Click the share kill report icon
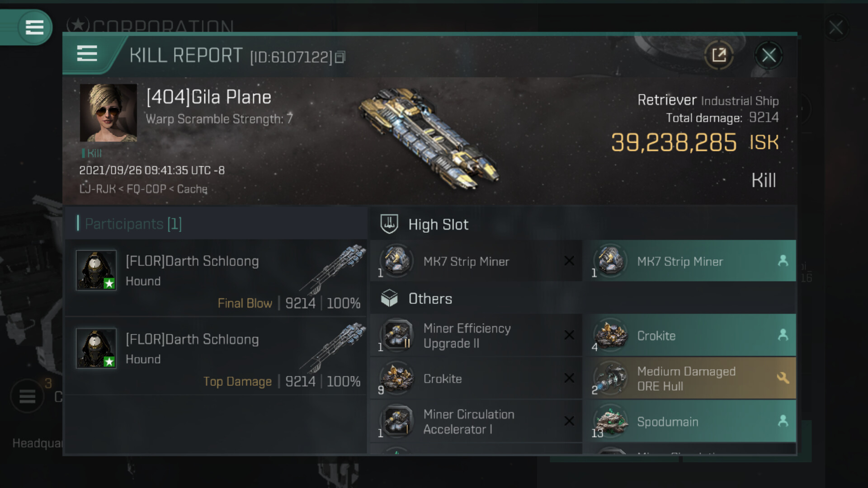Image resolution: width=868 pixels, height=488 pixels. 718,56
